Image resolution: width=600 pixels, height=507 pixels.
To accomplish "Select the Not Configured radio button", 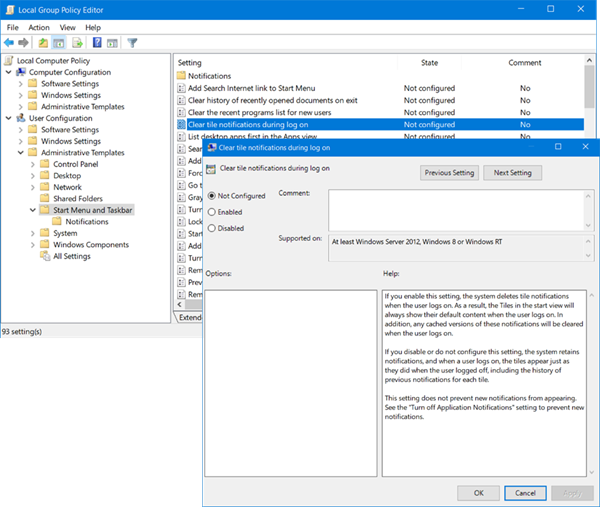I will 212,196.
